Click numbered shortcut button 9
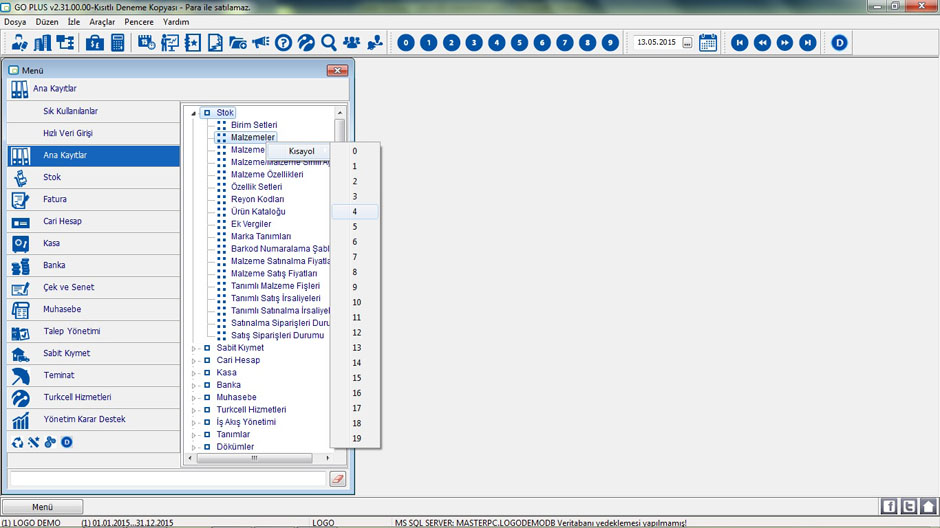Viewport: 940px width, 528px height. (610, 43)
